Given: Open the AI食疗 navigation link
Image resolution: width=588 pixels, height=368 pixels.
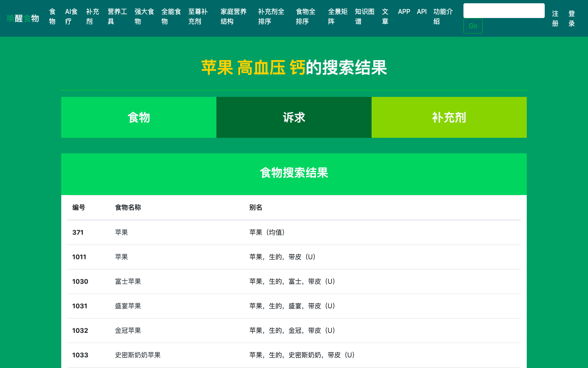Looking at the screenshot, I should (71, 17).
